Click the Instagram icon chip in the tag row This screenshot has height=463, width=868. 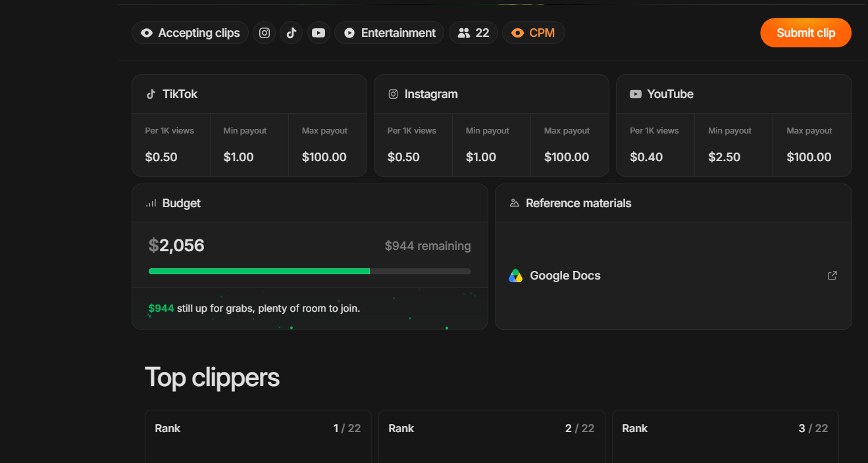pyautogui.click(x=265, y=33)
